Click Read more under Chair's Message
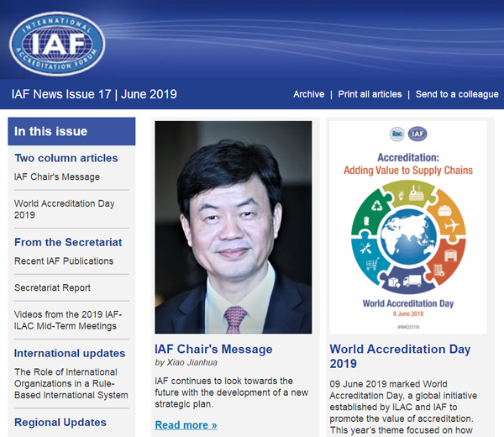504x437 pixels. (x=186, y=424)
